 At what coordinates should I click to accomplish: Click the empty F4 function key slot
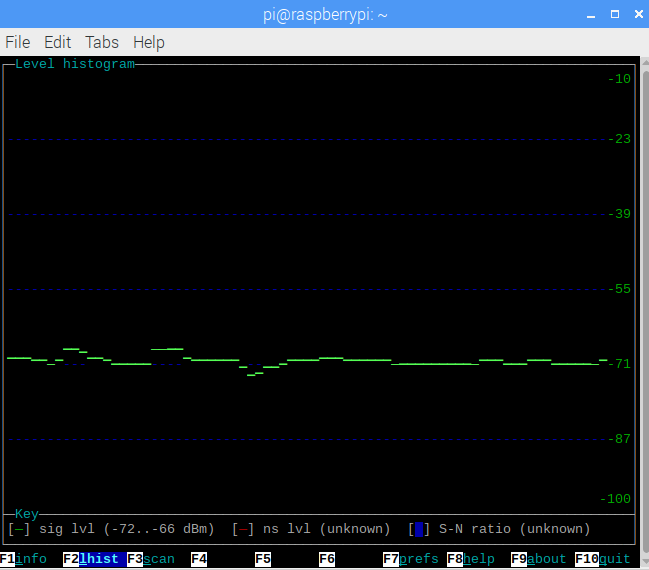click(x=199, y=559)
